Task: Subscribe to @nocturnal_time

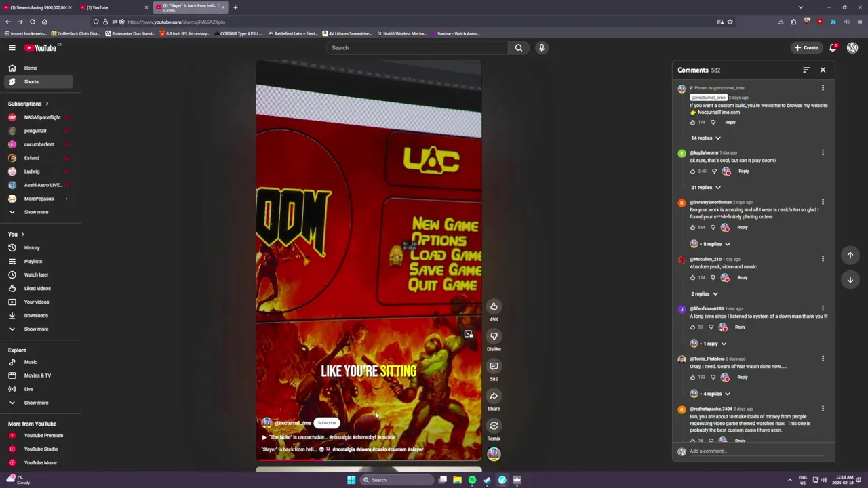Action: [327, 423]
